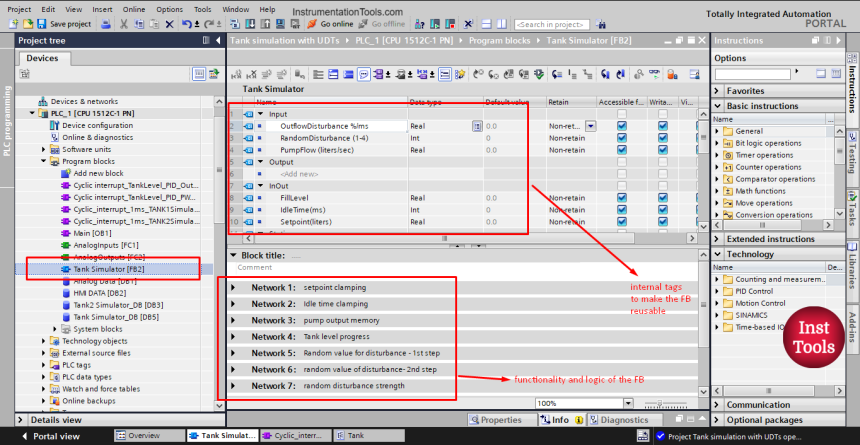Toggle Writable checkbox for FillLevel row
Viewport: 860px width, 445px height.
663,198
